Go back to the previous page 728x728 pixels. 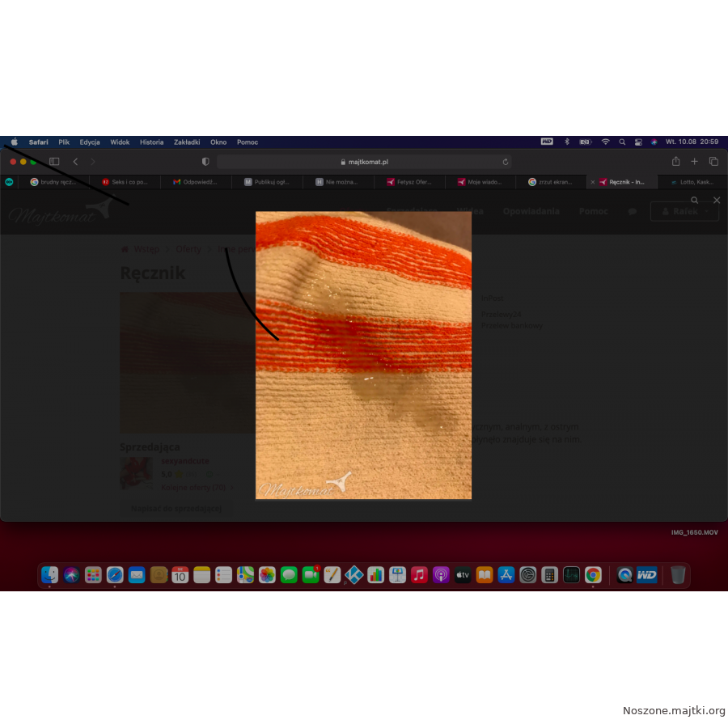(x=75, y=162)
